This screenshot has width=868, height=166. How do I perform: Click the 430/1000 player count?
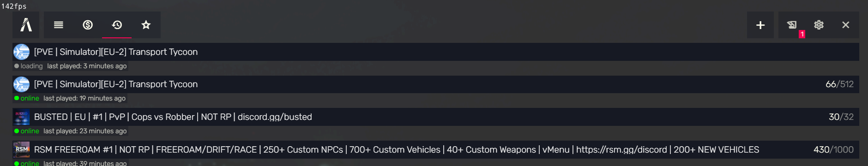(x=833, y=149)
